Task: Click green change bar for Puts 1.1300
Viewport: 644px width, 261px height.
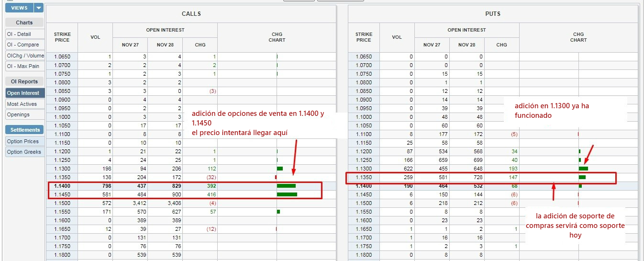Action: [x=583, y=169]
